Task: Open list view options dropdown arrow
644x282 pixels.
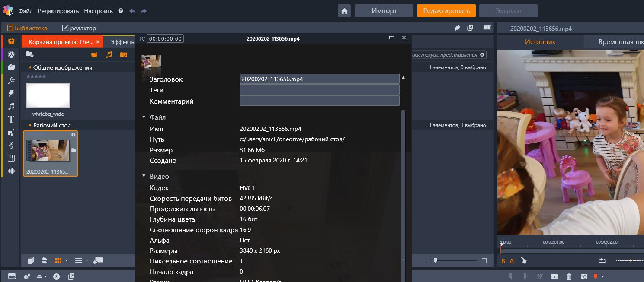Action: [x=87, y=260]
